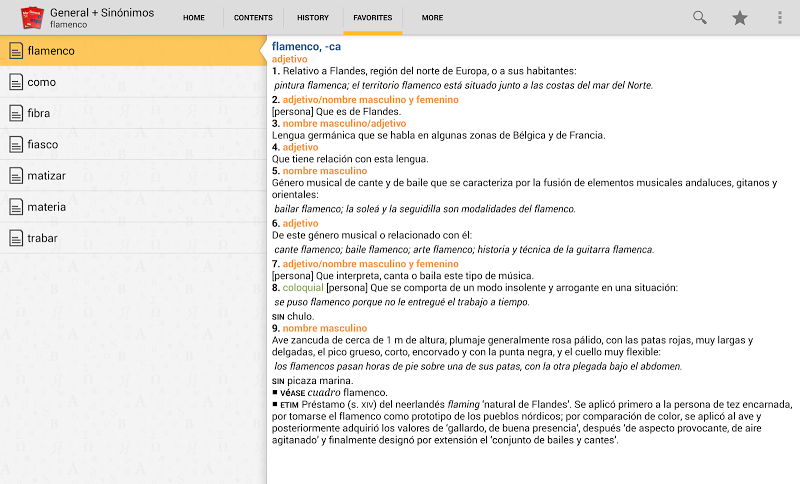Click the 'ETIM' etymology marker
The image size is (800, 484).
[x=289, y=405]
